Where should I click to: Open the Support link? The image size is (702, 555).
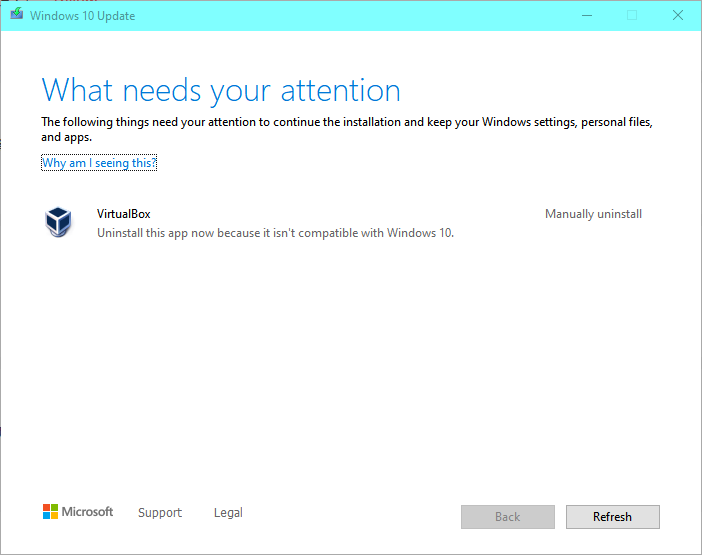160,513
